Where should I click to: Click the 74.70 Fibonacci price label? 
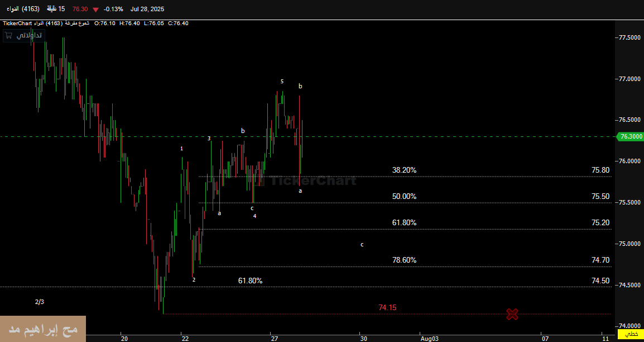(x=600, y=260)
